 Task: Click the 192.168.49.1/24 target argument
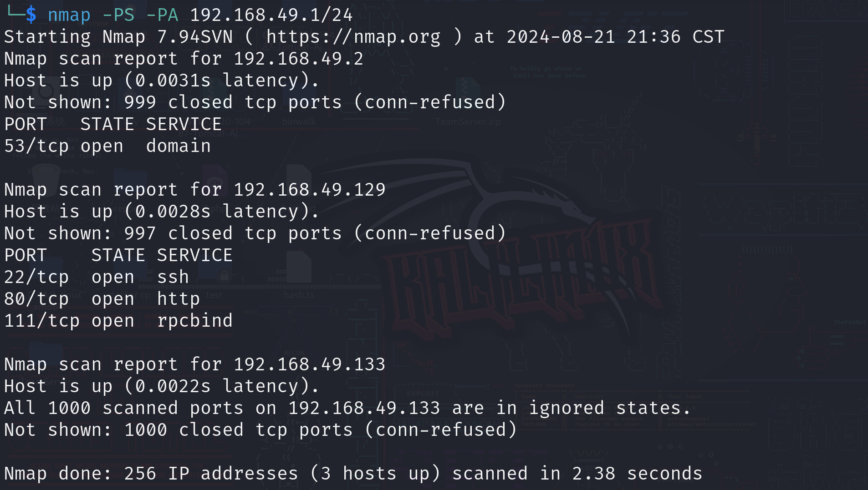coord(271,15)
